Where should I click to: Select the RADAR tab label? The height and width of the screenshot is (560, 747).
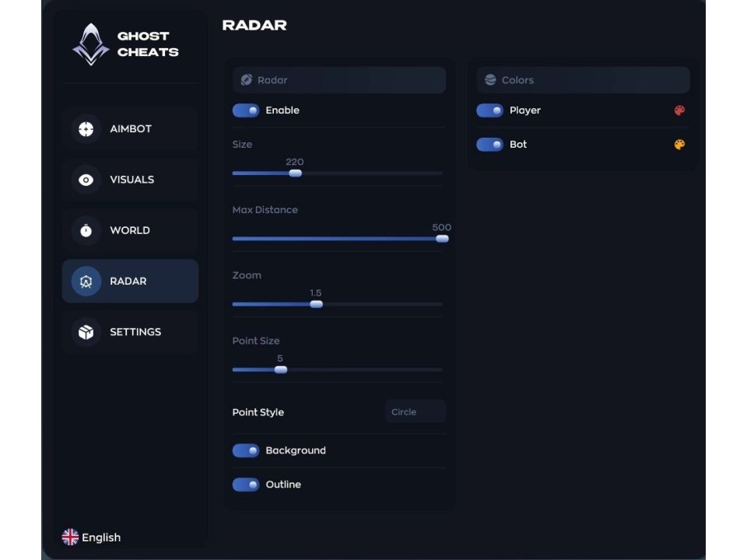pyautogui.click(x=128, y=282)
